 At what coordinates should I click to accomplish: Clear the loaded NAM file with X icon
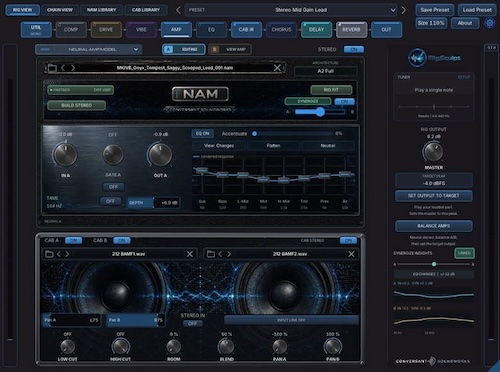point(277,68)
